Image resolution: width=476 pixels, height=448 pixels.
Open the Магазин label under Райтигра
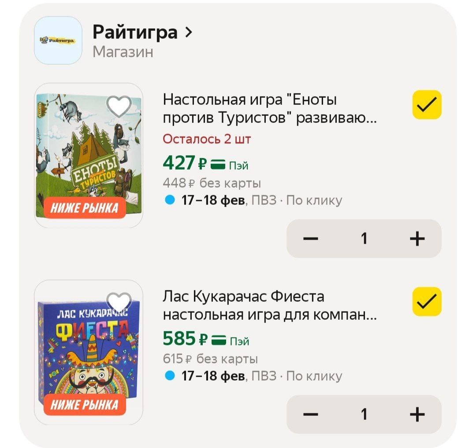123,53
